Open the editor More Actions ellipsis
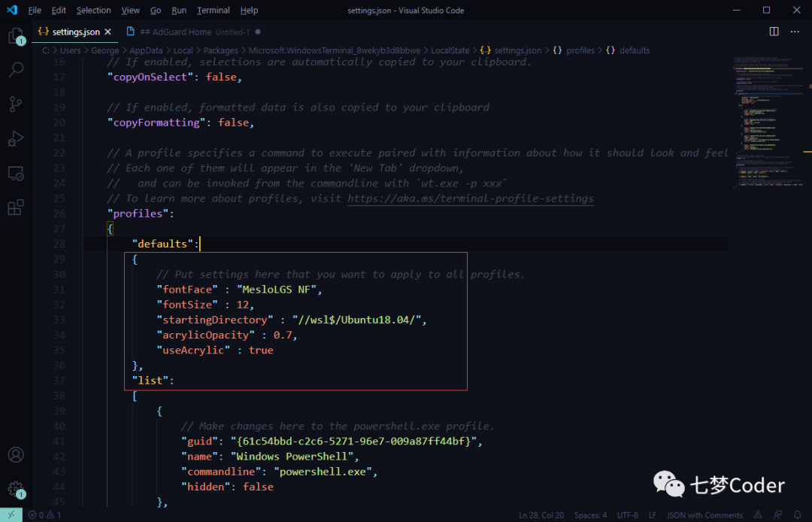812x522 pixels. click(795, 32)
